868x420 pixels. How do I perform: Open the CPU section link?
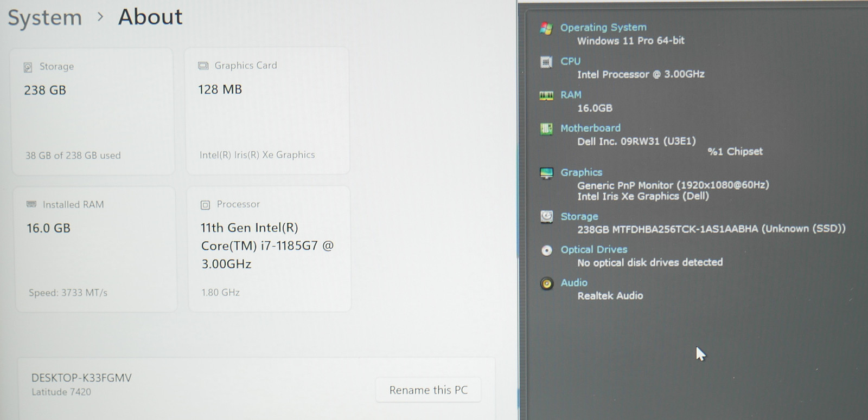tap(570, 61)
